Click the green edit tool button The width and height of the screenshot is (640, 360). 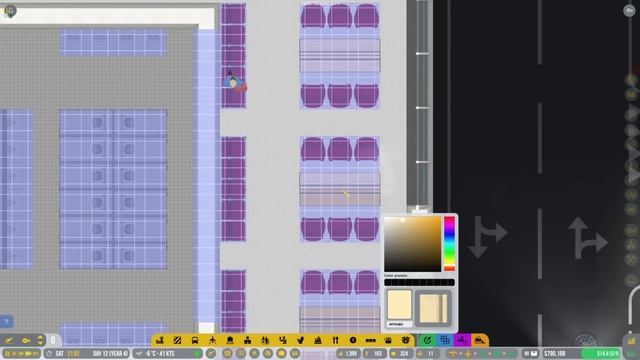point(427,340)
